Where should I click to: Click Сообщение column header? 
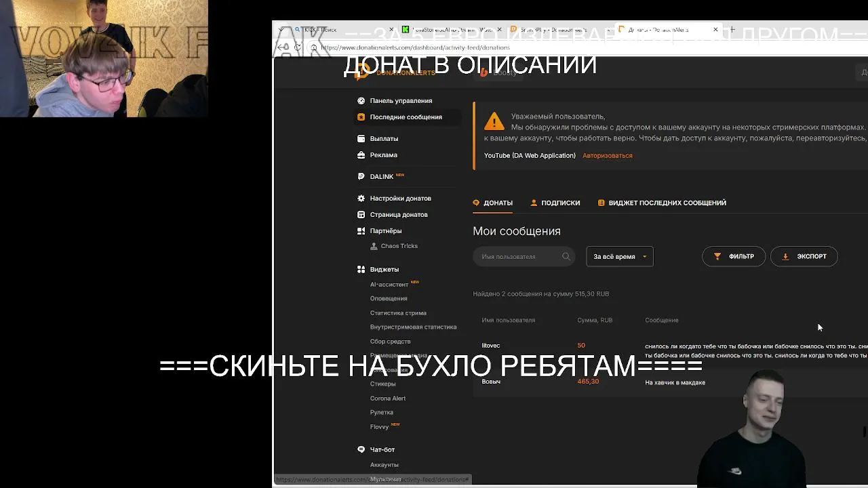tap(662, 320)
